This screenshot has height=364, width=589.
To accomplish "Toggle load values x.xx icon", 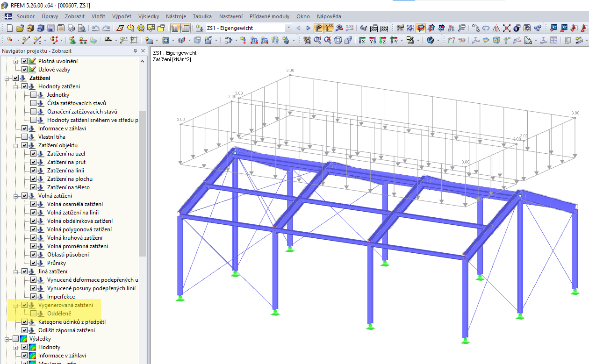I will pyautogui.click(x=329, y=28).
